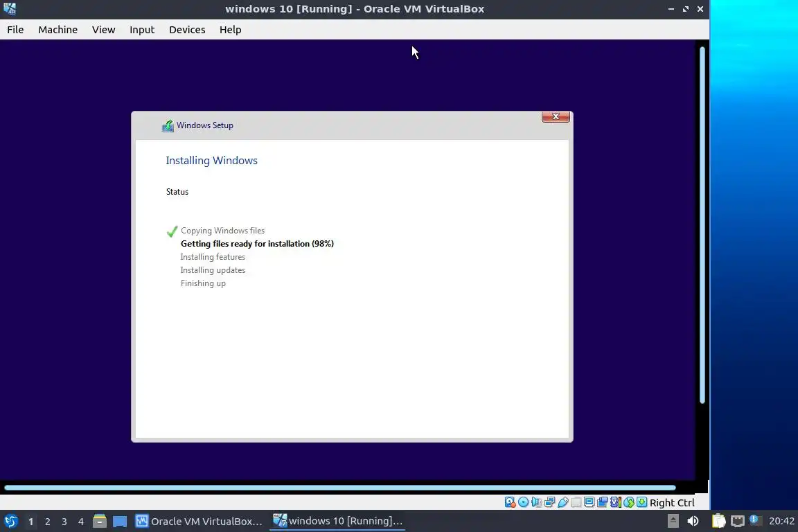Screen dimensions: 798x532
Task: Click the audio status icon in VirtualBox
Action: tap(536, 502)
